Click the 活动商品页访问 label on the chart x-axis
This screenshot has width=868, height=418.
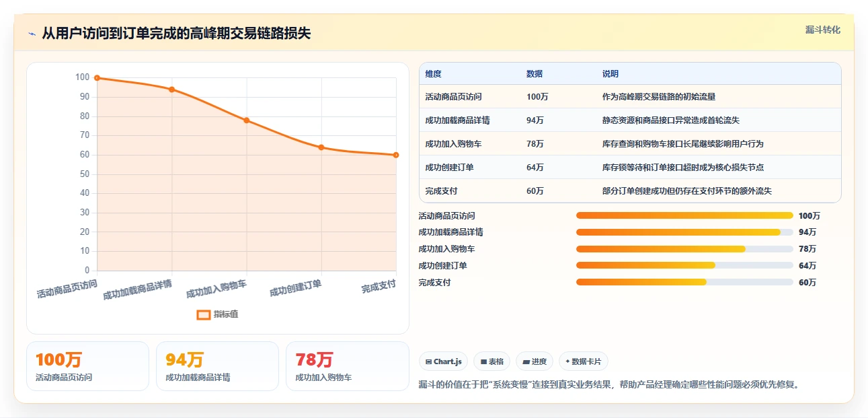pos(67,289)
